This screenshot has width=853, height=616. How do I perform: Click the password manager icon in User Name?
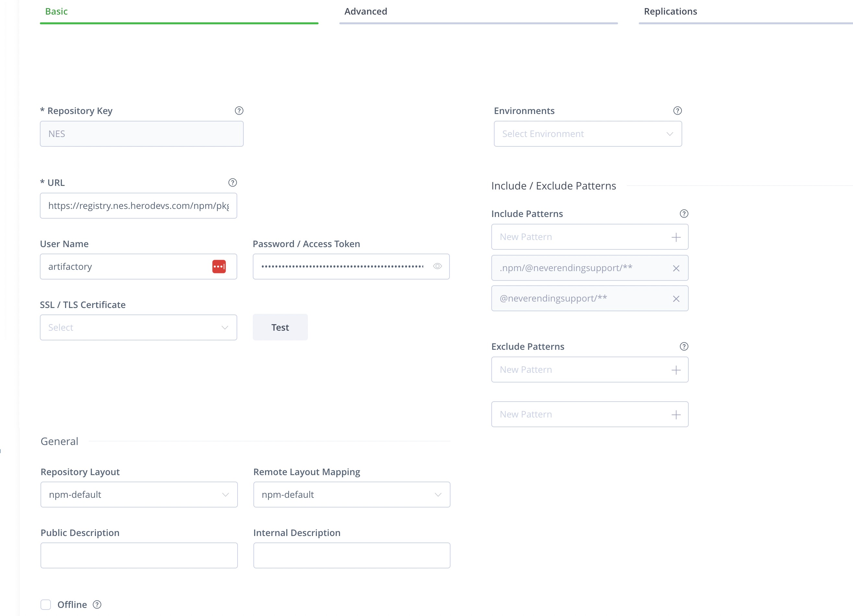(x=218, y=267)
